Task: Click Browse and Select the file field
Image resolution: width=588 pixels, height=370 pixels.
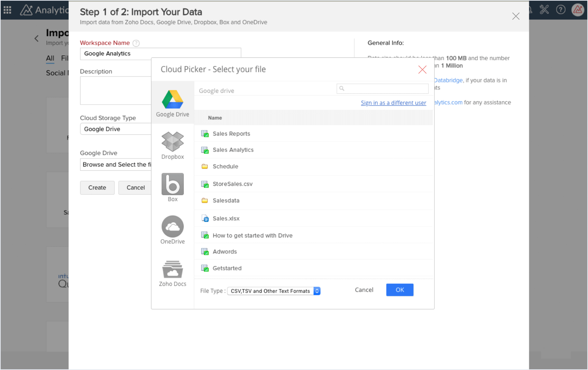Action: point(116,165)
